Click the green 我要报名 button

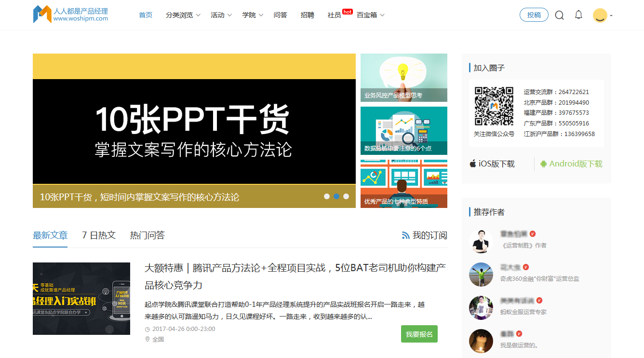[x=419, y=334]
